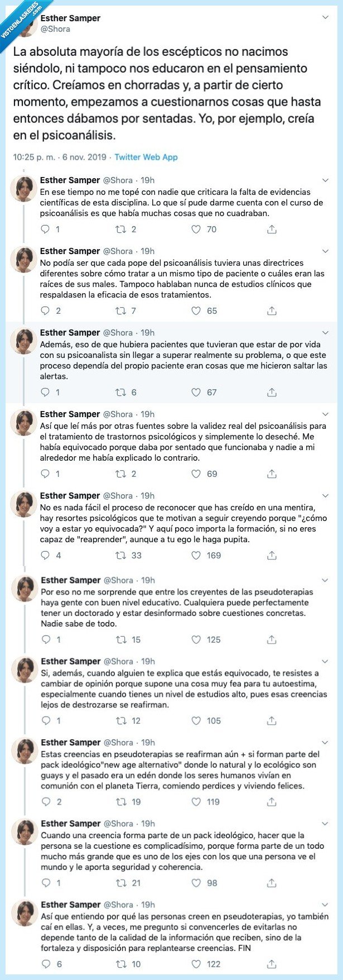343x980 pixels.
Task: Like the tweet about doctorado holders being misinformed
Action: (x=195, y=639)
